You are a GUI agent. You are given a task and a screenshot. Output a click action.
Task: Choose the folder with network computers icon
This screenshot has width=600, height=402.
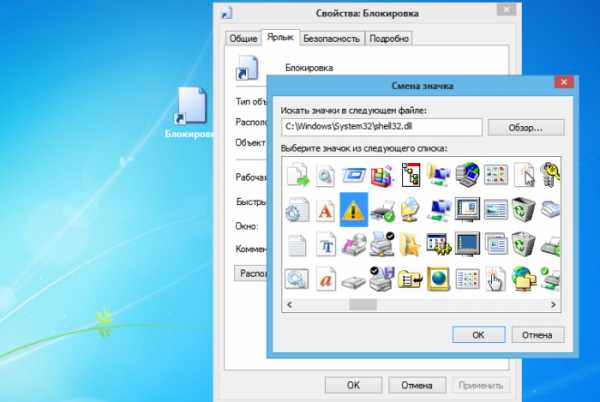tap(439, 175)
